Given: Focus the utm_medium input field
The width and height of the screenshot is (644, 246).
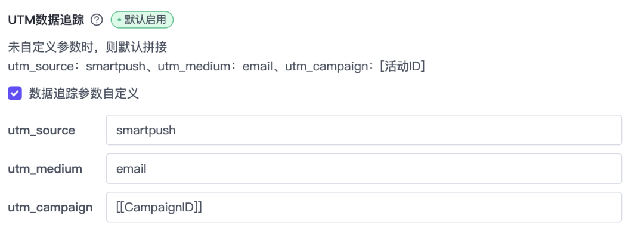Looking at the screenshot, I should [x=364, y=168].
